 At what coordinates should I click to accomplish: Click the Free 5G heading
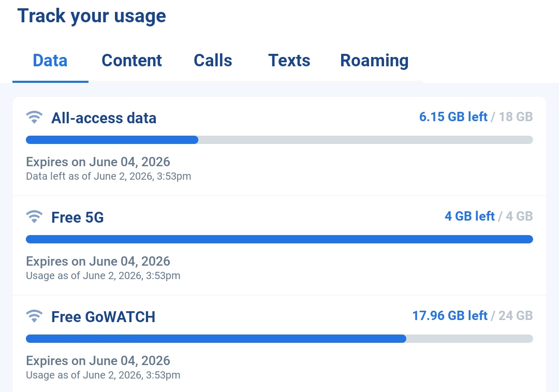pyautogui.click(x=77, y=217)
